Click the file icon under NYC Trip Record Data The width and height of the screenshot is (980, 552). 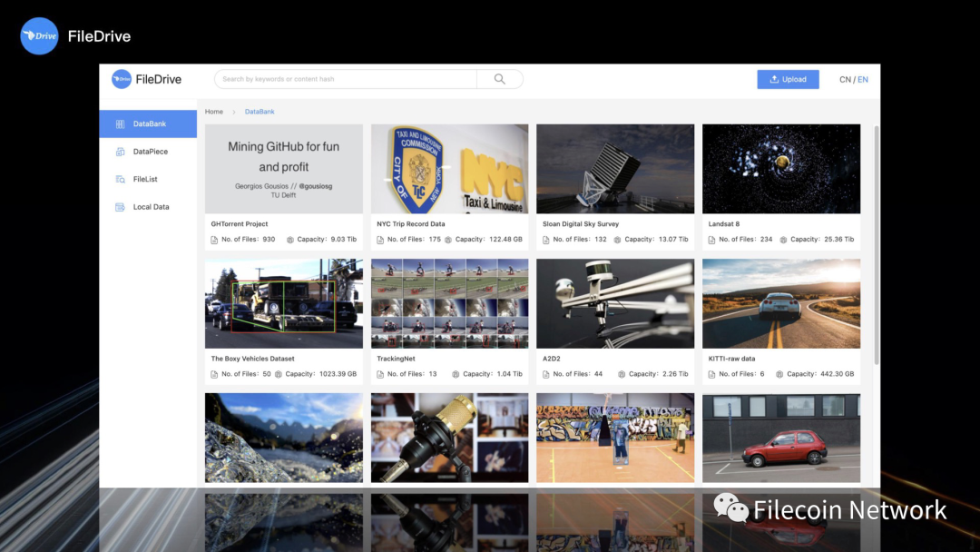pos(380,240)
